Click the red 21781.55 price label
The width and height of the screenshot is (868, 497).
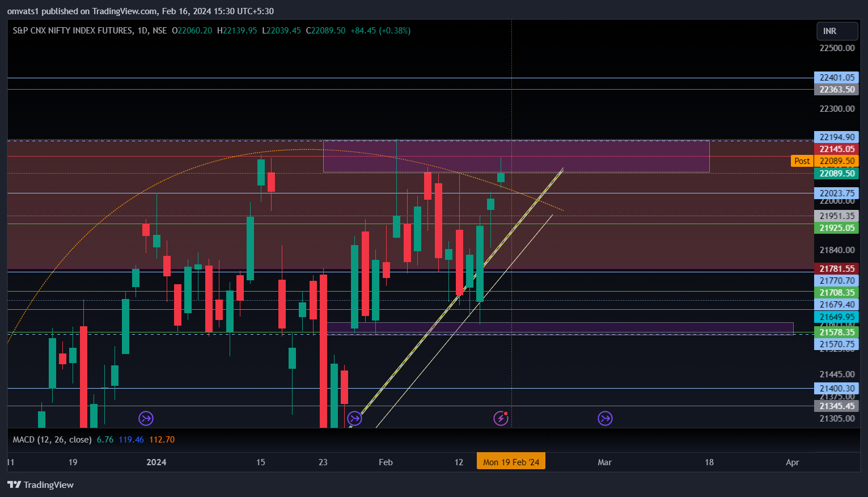click(x=836, y=269)
